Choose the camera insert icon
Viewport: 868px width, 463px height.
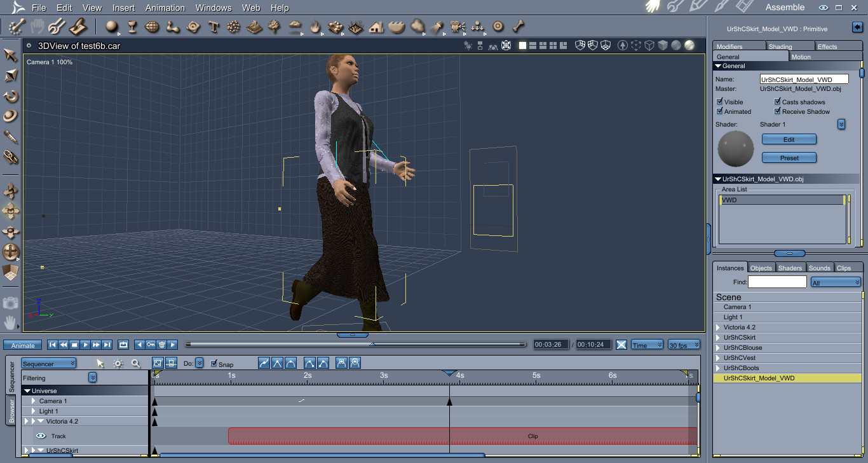(x=456, y=27)
